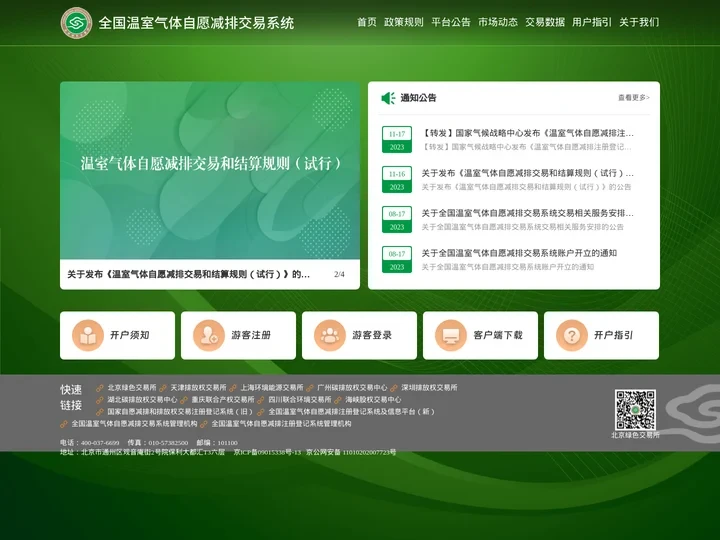Visit the 上海环境能源交易所 quick link
720x540 pixels.
pos(271,387)
